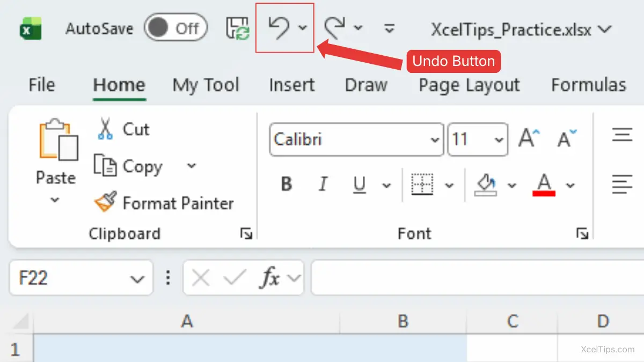
Task: Click the Redo arrow icon
Action: coord(334,27)
